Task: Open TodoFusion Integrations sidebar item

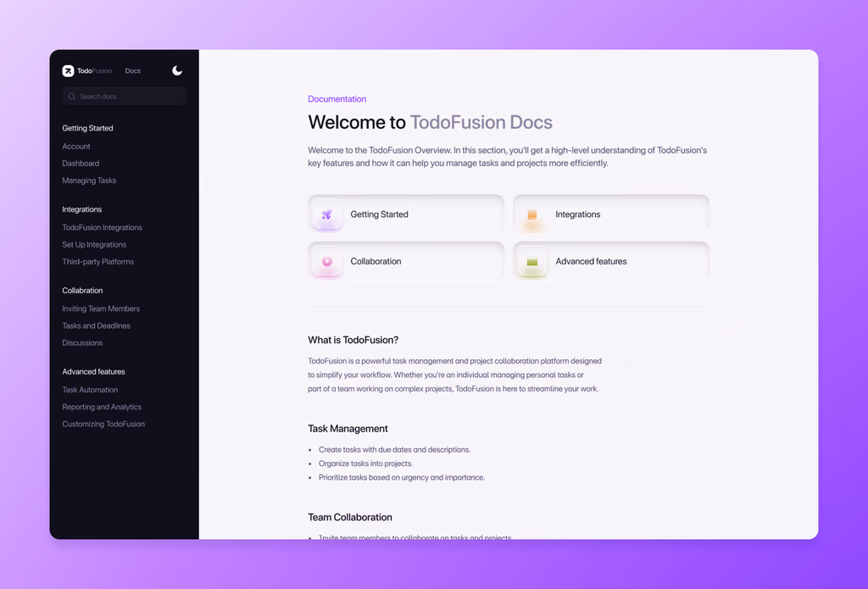Action: coord(102,228)
